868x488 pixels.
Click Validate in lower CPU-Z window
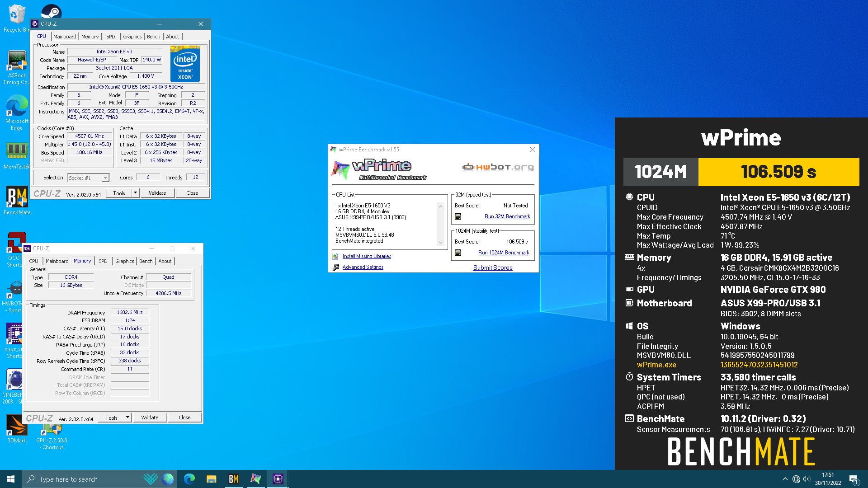tap(150, 418)
